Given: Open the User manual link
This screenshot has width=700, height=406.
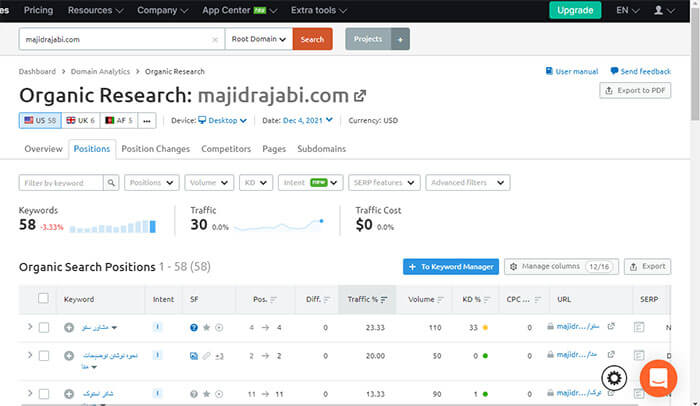Looking at the screenshot, I should [572, 71].
